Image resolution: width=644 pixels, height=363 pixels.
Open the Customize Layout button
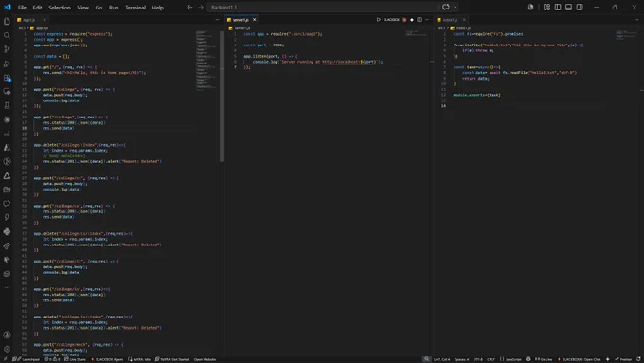pos(546,7)
